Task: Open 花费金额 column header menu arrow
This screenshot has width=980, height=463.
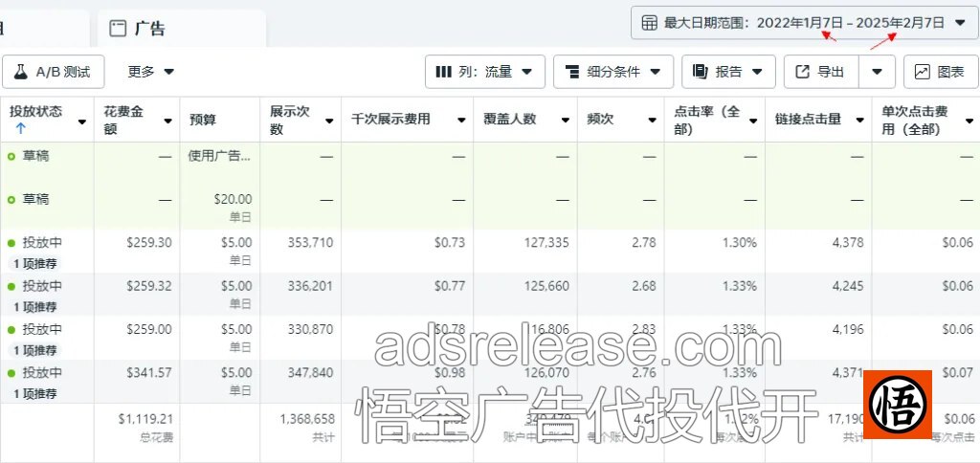Action: point(167,121)
